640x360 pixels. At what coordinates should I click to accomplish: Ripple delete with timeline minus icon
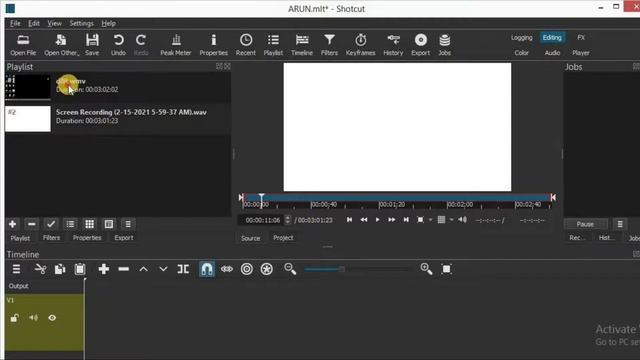tap(124, 269)
